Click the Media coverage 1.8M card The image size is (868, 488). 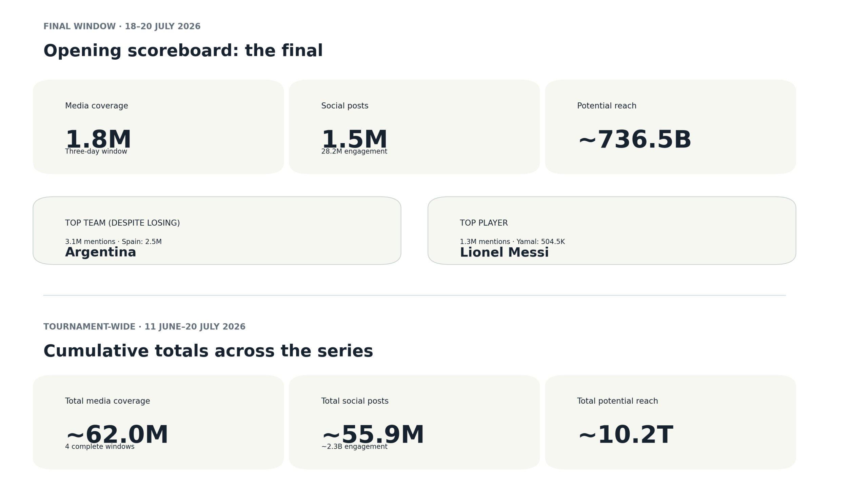point(158,127)
